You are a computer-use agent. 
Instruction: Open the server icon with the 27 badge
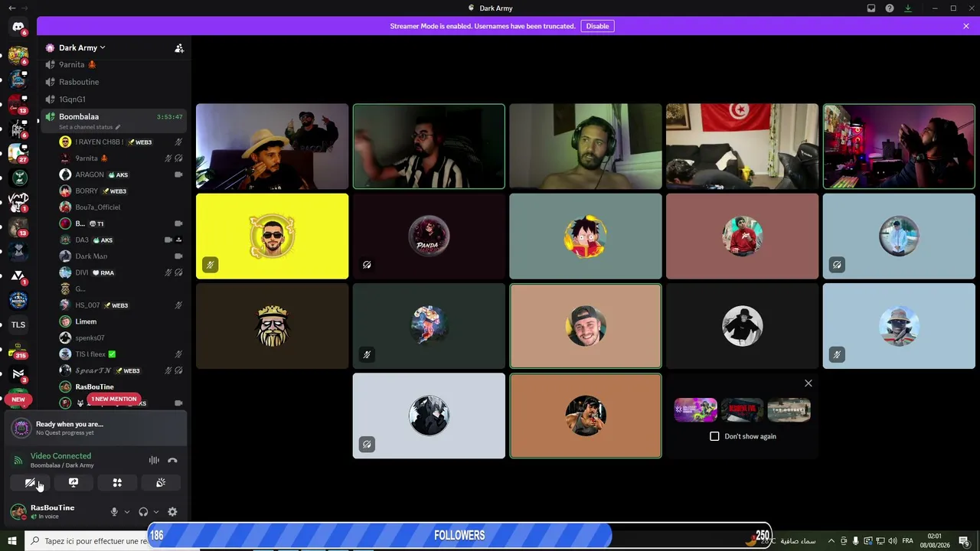(18, 153)
